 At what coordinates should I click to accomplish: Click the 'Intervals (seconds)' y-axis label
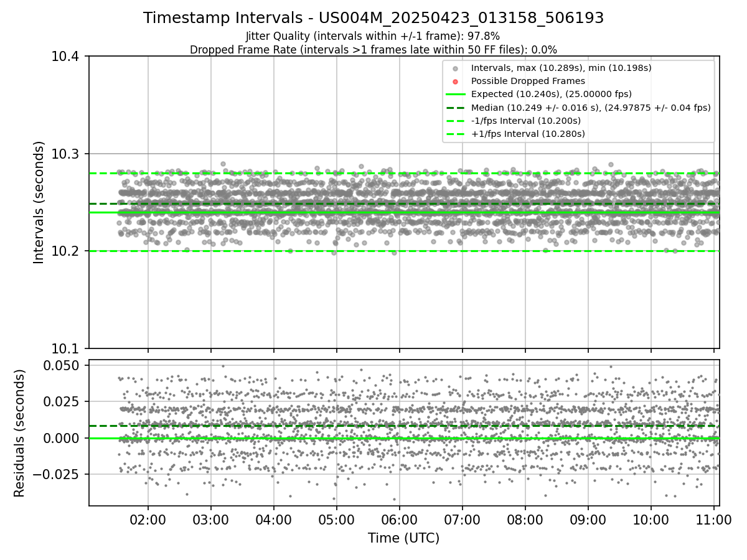(x=39, y=202)
